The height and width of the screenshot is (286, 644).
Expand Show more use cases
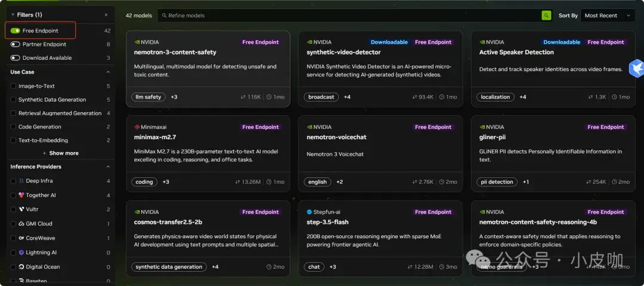click(x=60, y=153)
